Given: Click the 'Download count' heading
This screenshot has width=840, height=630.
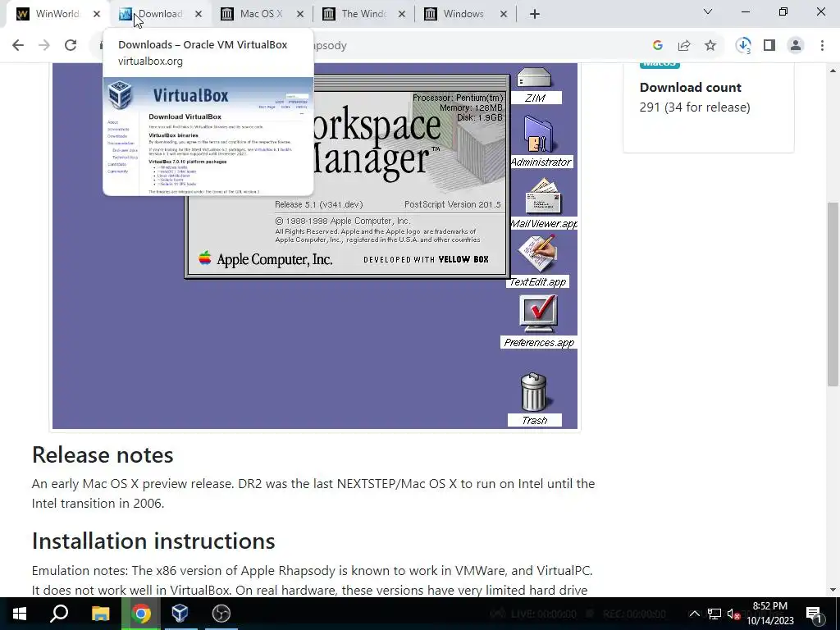Looking at the screenshot, I should (691, 87).
